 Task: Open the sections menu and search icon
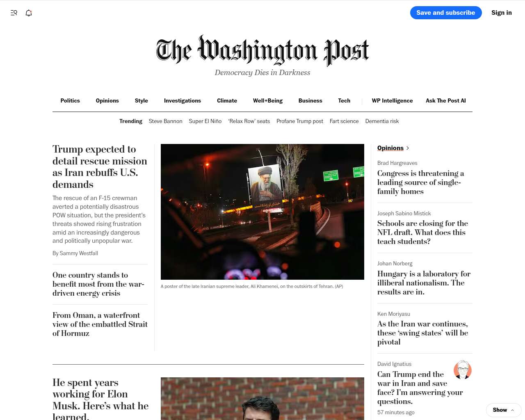coord(14,13)
